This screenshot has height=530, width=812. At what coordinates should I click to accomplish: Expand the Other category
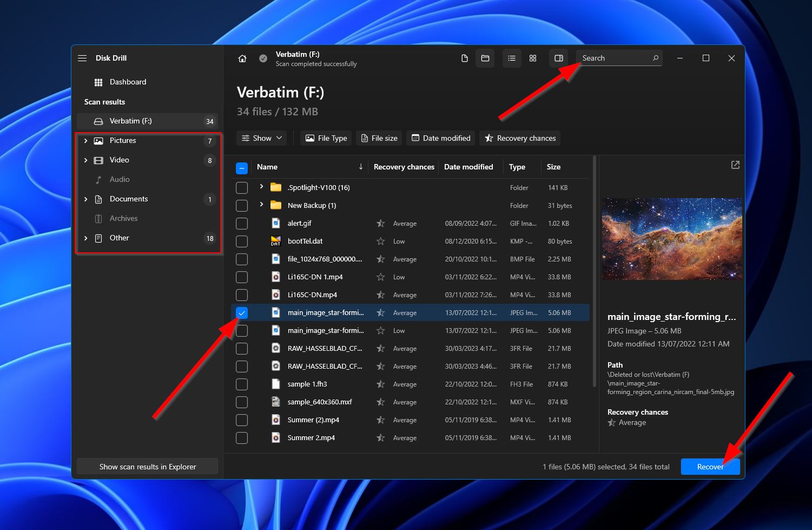[85, 238]
